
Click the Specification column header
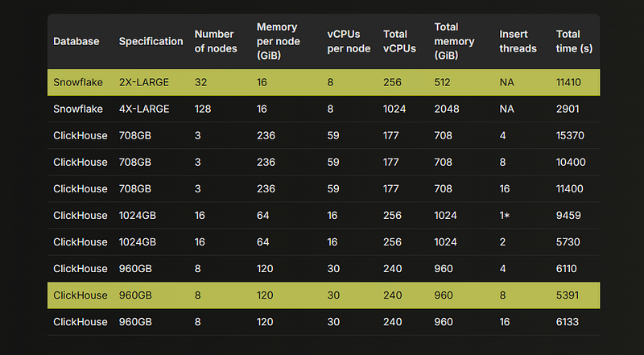(151, 41)
